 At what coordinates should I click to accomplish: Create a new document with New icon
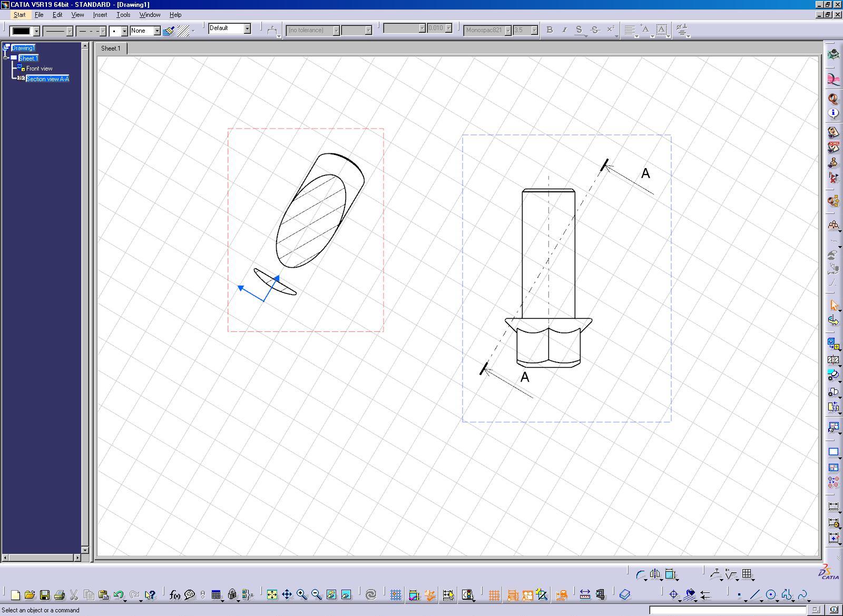click(15, 595)
